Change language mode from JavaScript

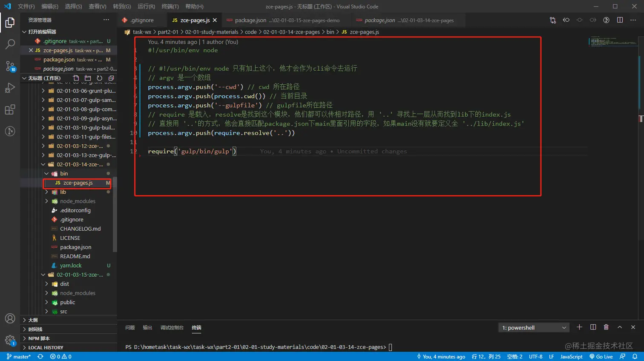click(571, 357)
